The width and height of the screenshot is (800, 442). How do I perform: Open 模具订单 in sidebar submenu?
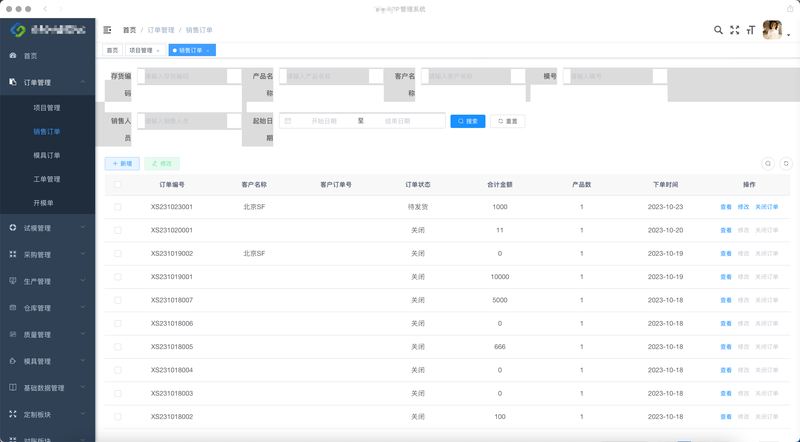pyautogui.click(x=47, y=155)
